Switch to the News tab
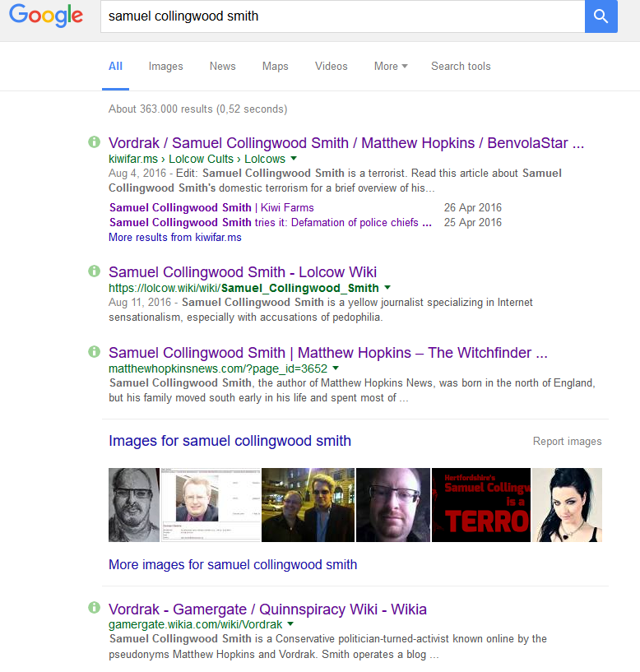 [x=222, y=67]
